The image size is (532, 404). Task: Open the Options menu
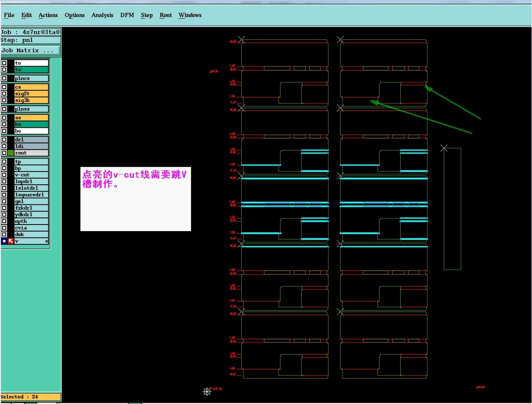(x=74, y=15)
